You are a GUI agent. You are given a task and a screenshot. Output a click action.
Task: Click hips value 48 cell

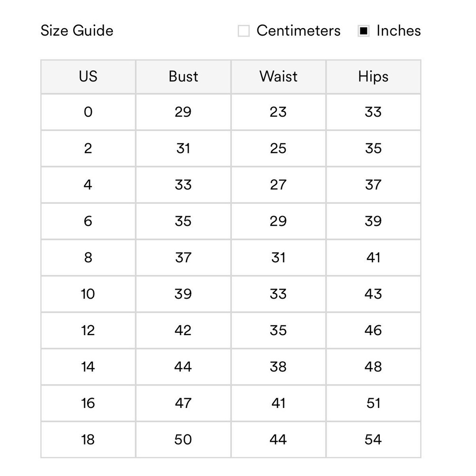point(373,367)
